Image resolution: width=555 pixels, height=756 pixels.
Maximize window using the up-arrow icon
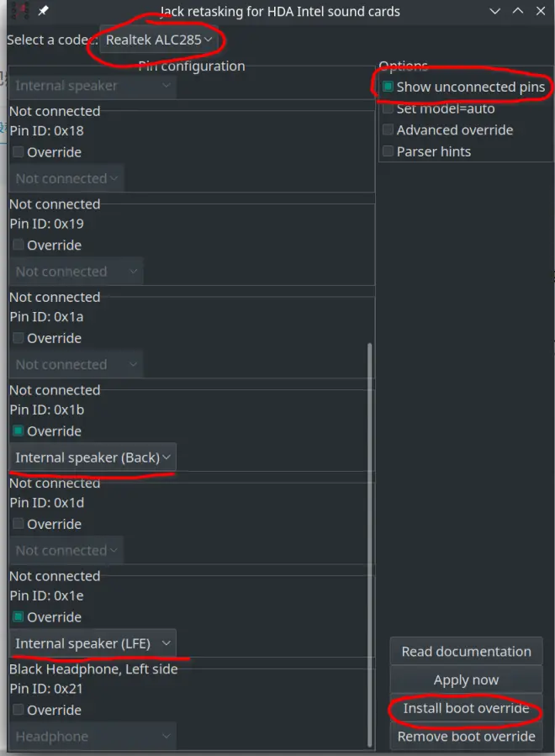click(x=518, y=11)
